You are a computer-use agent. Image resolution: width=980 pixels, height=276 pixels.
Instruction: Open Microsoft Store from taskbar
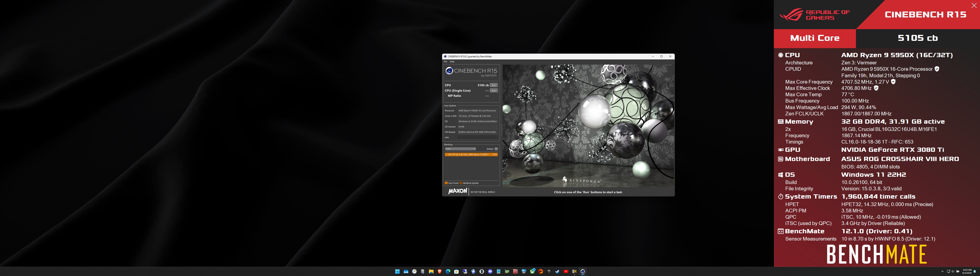[x=457, y=271]
